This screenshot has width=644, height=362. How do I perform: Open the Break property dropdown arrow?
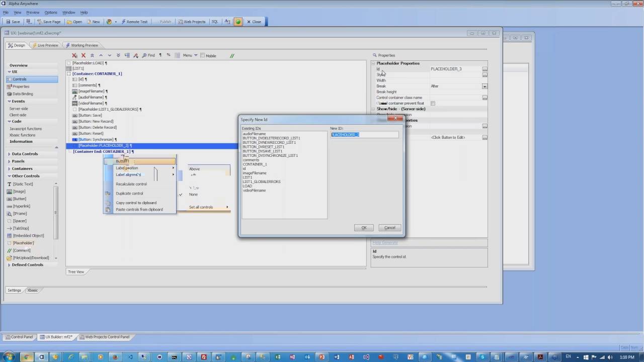point(485,86)
